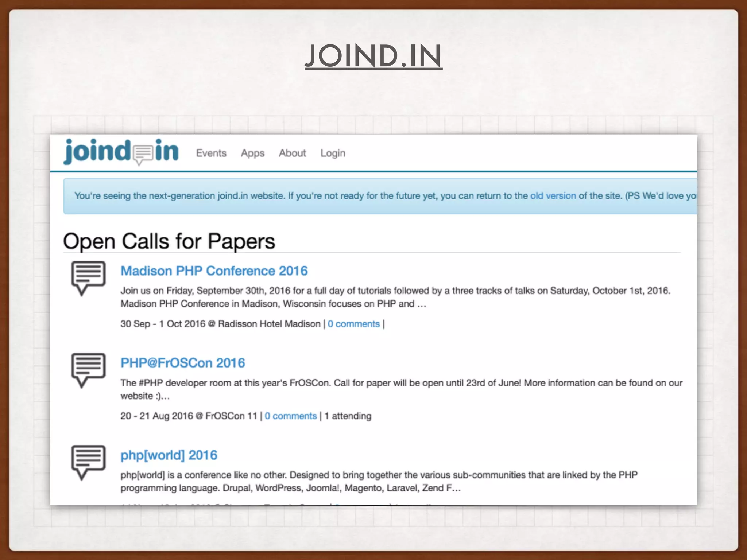Click '30 Sep - 1 Oct 2016 @ Radisson Hotel Madison'
This screenshot has width=747, height=560.
[220, 324]
